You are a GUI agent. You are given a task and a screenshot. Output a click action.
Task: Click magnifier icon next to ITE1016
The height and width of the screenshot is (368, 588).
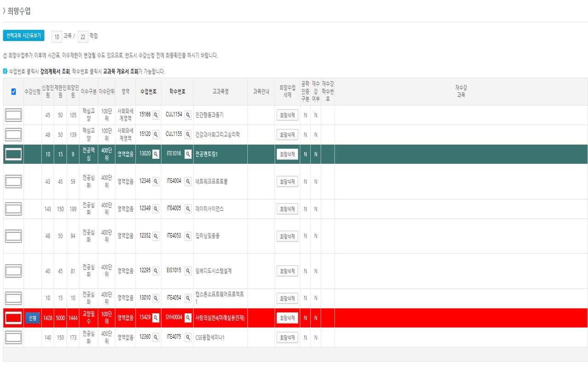click(188, 154)
